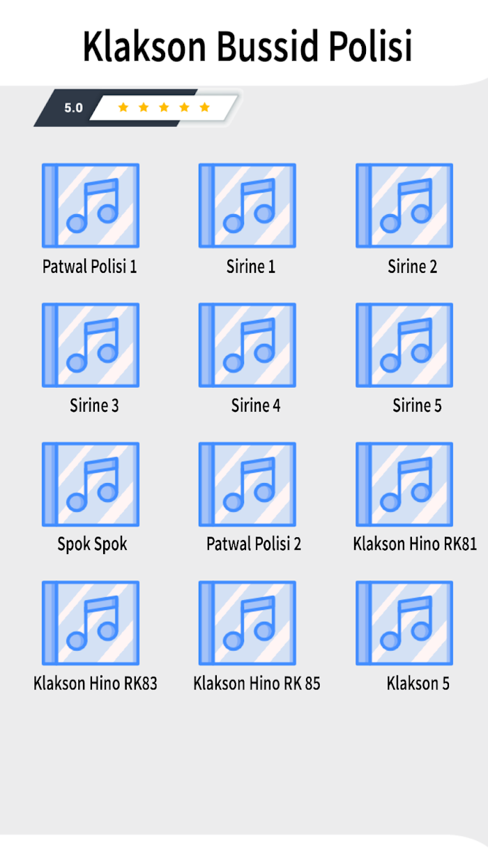This screenshot has height=868, width=488.
Task: Click the 'Sirine 1' label text
Action: point(251,267)
